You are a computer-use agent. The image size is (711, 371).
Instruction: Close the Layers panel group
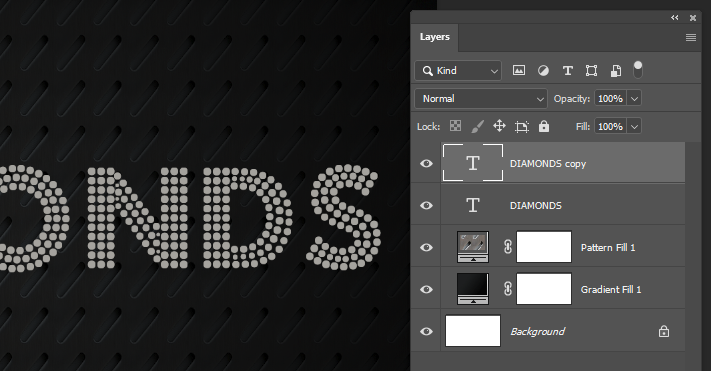(x=693, y=18)
